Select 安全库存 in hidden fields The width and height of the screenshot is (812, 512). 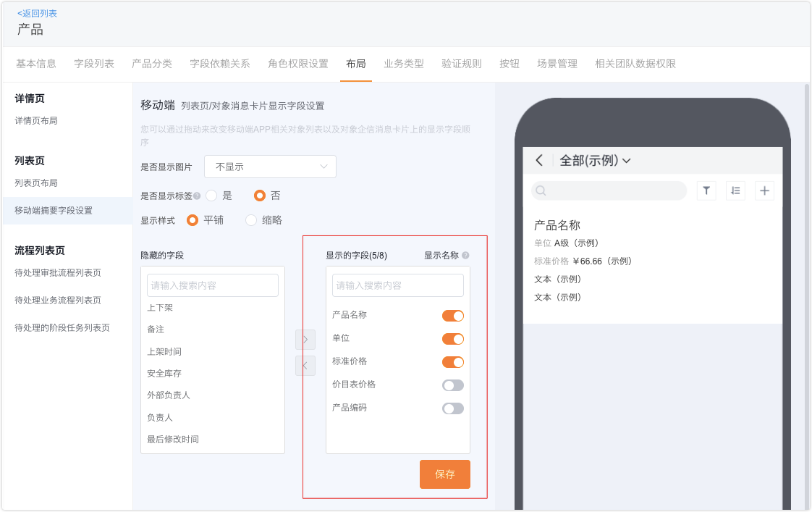click(x=164, y=373)
